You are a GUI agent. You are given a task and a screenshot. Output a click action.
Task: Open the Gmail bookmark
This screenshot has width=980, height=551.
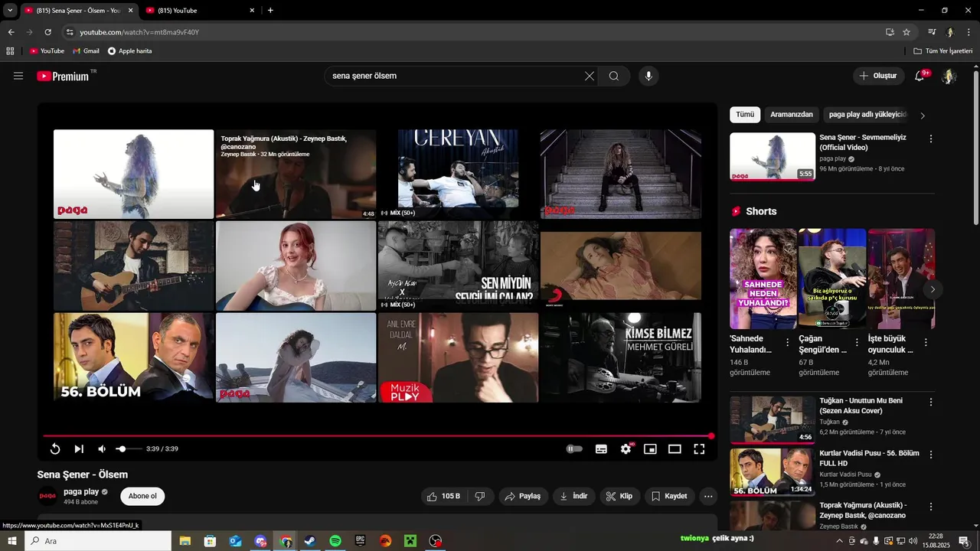(x=86, y=51)
